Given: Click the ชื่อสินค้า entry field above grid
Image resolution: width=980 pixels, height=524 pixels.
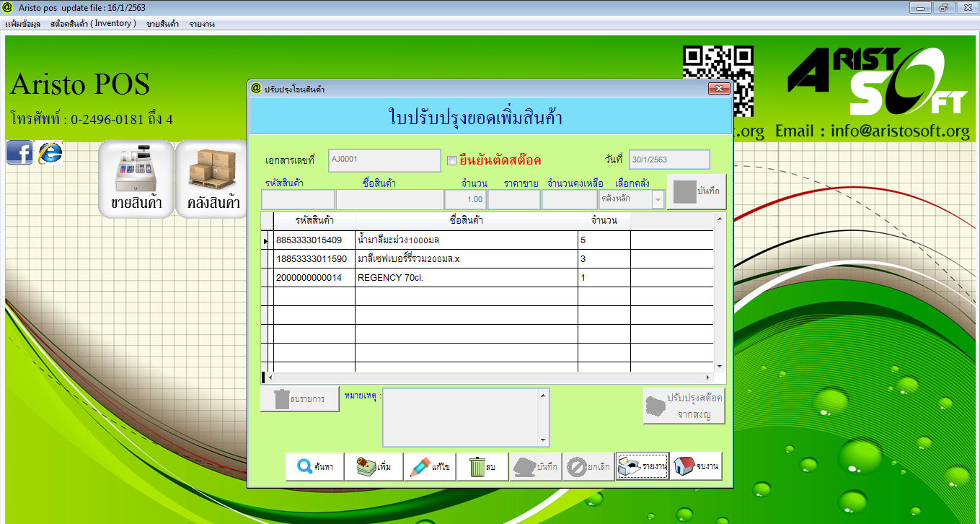Looking at the screenshot, I should (x=389, y=200).
